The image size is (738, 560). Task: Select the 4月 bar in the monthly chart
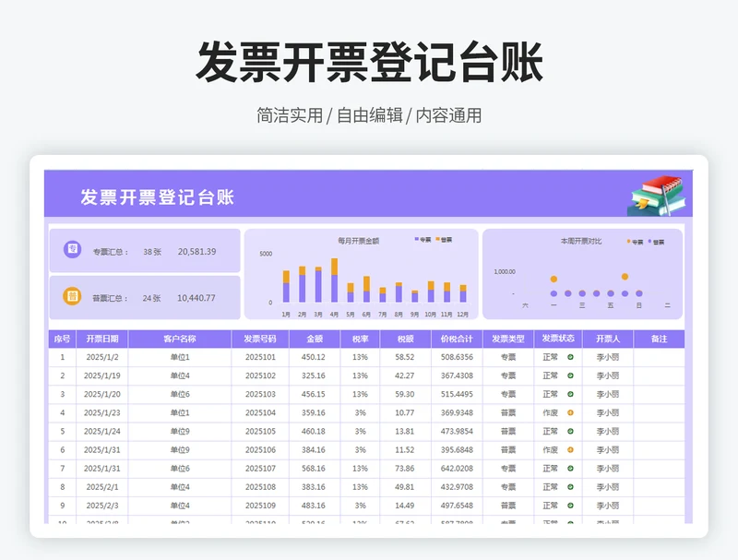pyautogui.click(x=334, y=280)
